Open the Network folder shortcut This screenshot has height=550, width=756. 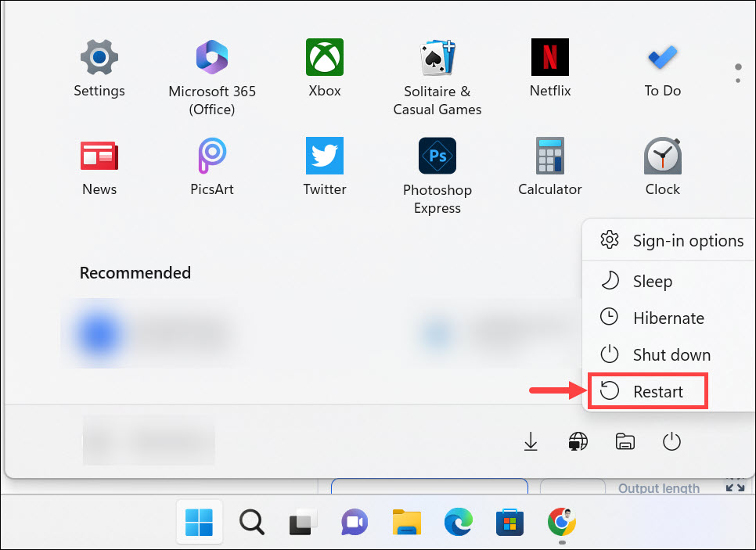coord(578,441)
